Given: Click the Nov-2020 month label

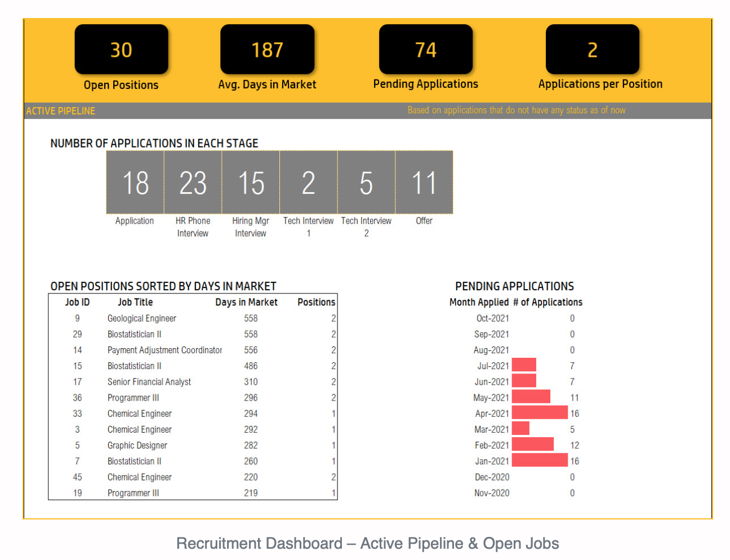Looking at the screenshot, I should click(x=492, y=493).
